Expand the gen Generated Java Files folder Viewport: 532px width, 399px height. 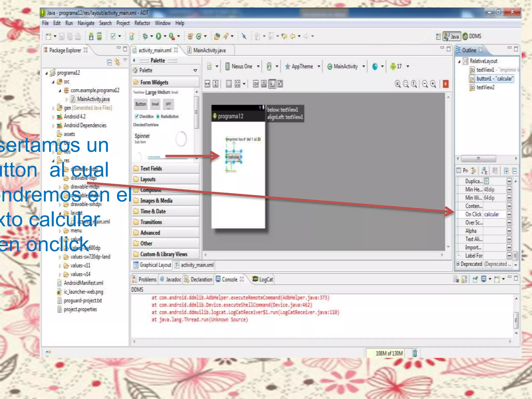[x=53, y=108]
